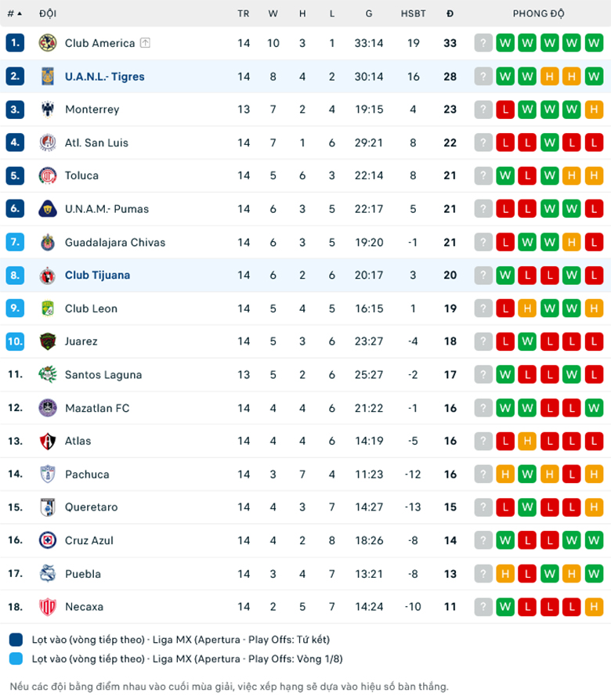The height and width of the screenshot is (700, 611).
Task: Sort standings by HSBT goal difference column
Action: 414,13
